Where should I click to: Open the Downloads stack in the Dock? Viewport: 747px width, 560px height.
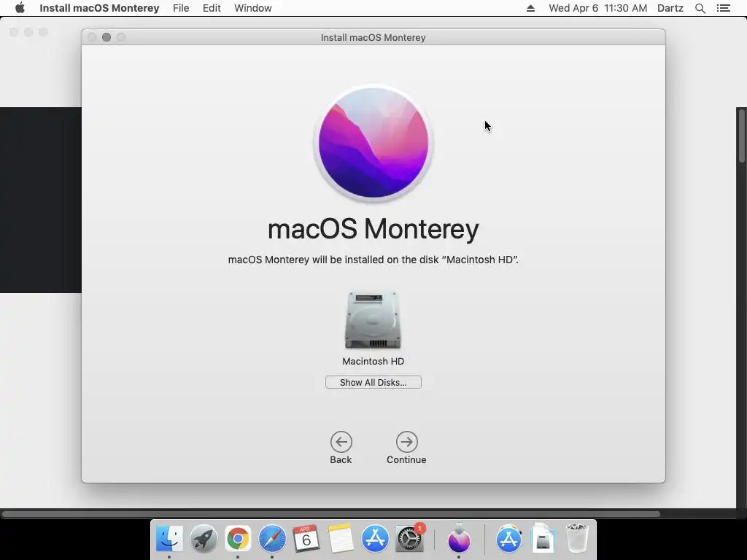click(x=543, y=539)
